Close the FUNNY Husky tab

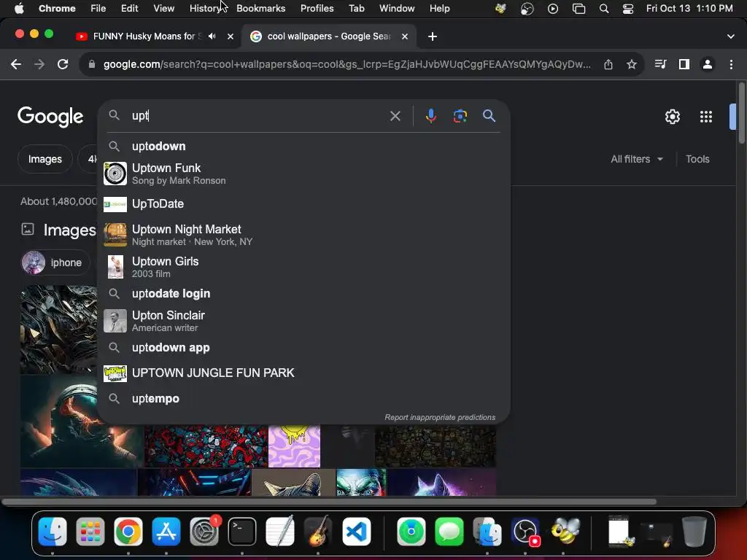(230, 36)
